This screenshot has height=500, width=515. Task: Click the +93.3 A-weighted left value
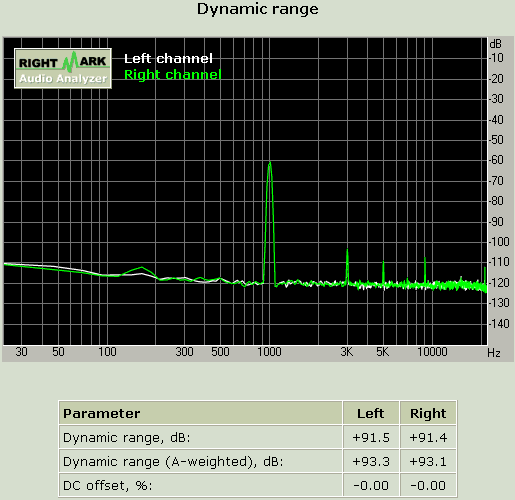(371, 462)
